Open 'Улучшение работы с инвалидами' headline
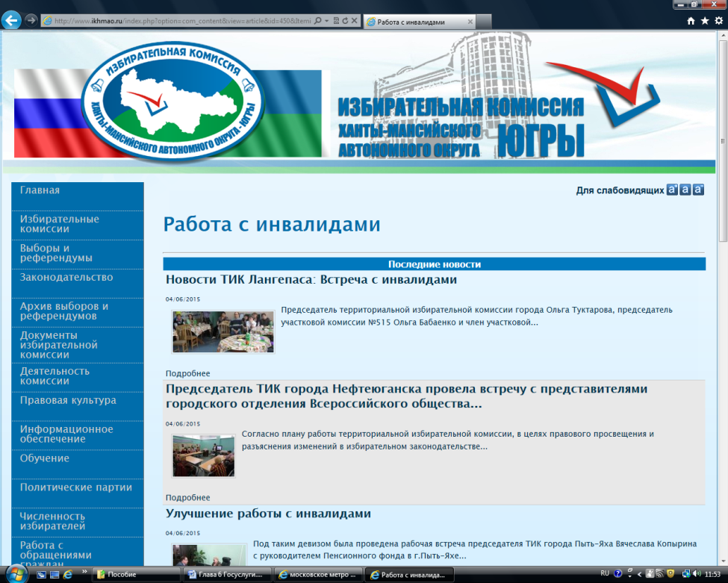Image resolution: width=728 pixels, height=583 pixels. [x=268, y=514]
